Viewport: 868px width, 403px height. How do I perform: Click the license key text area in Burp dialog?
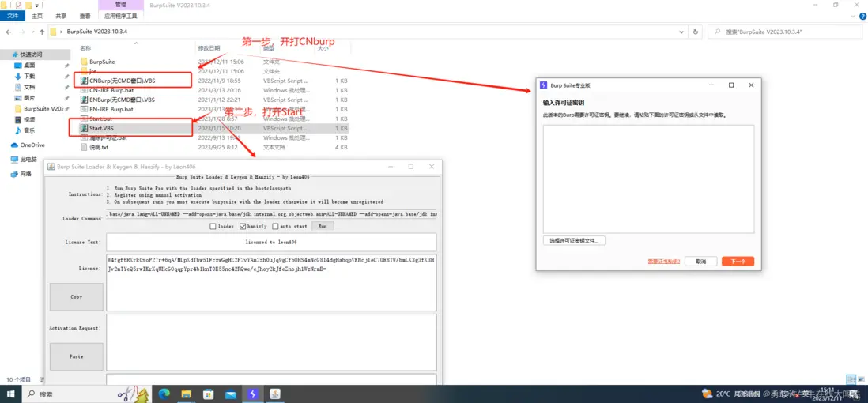click(x=648, y=179)
